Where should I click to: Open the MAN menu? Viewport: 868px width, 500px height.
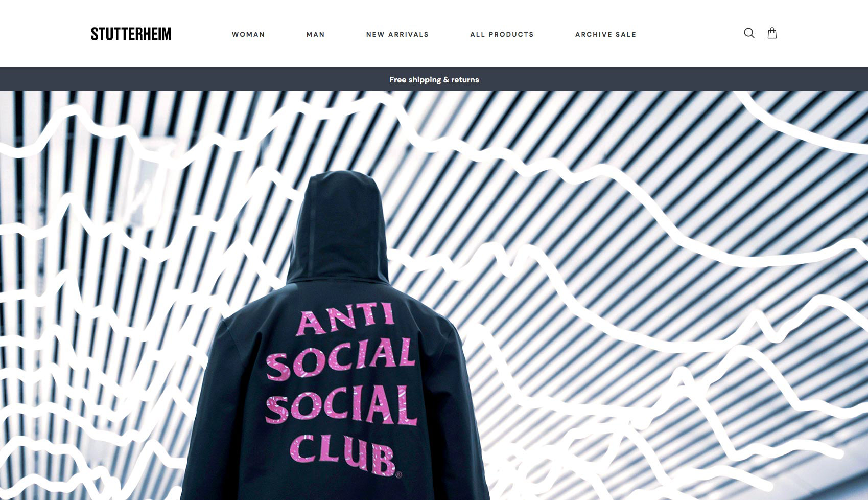tap(315, 34)
